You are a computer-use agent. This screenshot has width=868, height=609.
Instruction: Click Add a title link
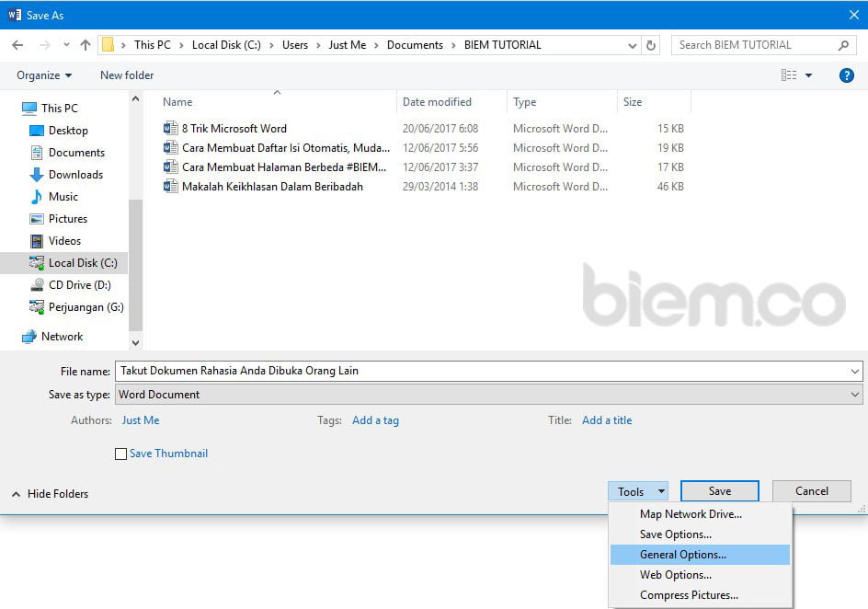point(607,420)
